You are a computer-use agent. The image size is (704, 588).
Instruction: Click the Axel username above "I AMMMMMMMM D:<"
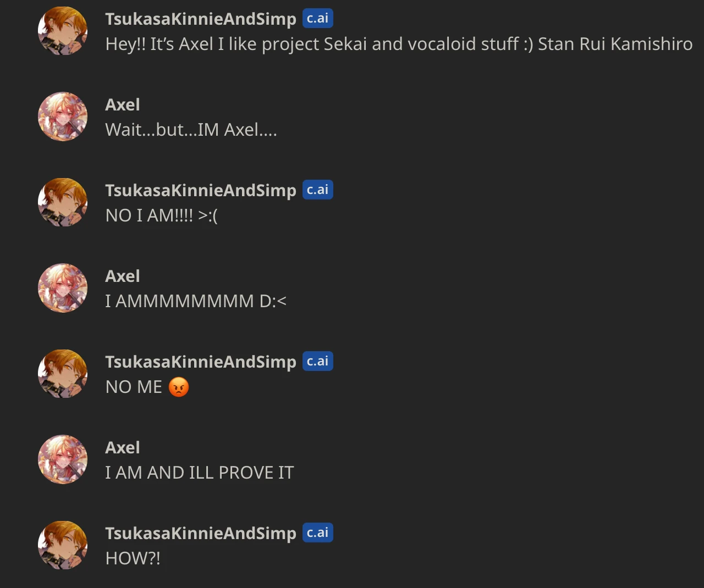click(x=122, y=276)
